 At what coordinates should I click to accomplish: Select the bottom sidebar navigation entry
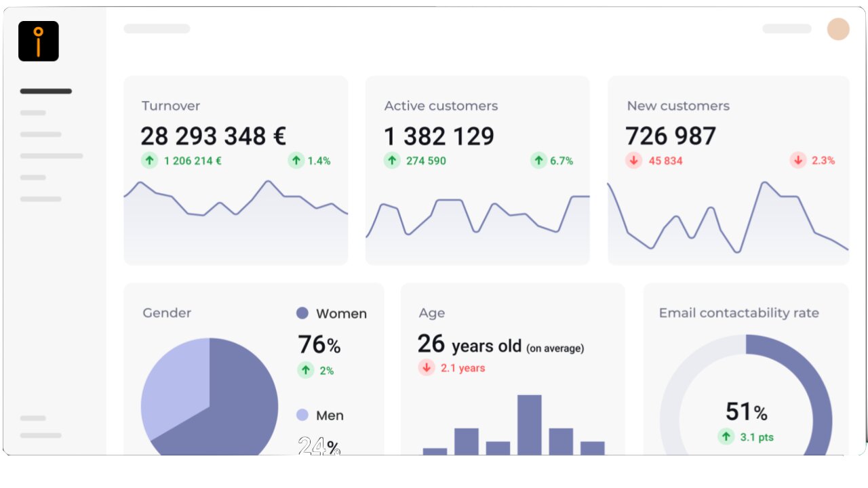click(40, 435)
